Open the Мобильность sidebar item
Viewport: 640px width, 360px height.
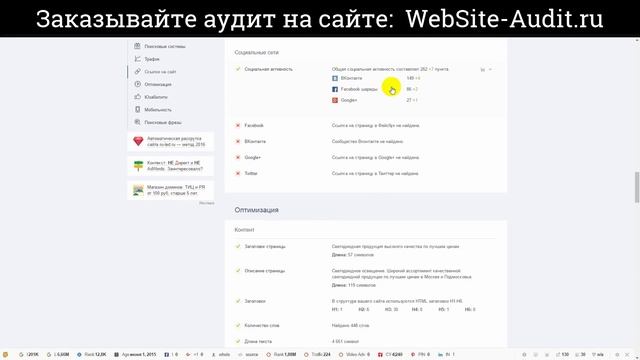click(153, 110)
